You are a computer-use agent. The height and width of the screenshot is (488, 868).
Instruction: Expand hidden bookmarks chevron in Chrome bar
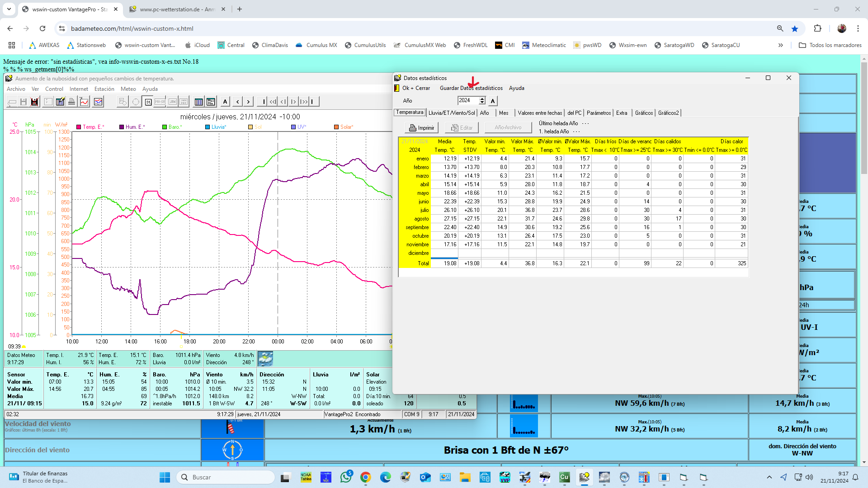(x=780, y=45)
